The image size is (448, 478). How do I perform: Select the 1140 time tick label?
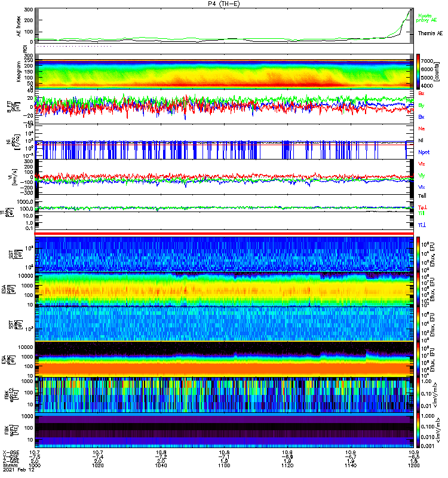351,466
